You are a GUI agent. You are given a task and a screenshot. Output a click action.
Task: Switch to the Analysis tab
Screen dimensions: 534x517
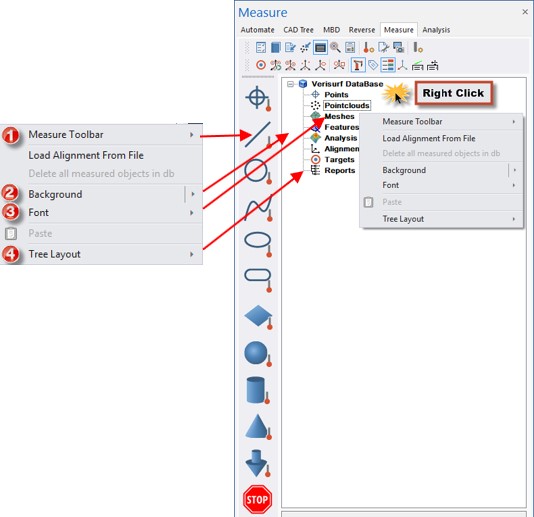coord(436,30)
